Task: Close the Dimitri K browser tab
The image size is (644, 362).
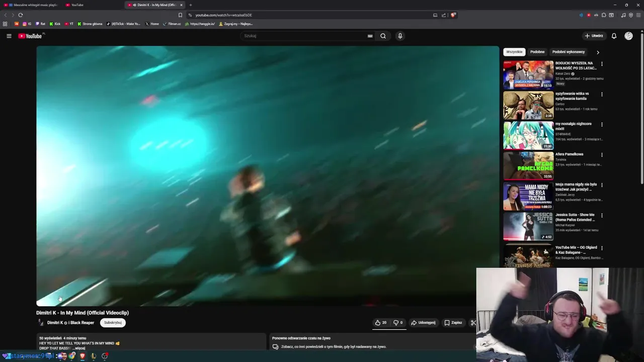Action: click(x=181, y=5)
